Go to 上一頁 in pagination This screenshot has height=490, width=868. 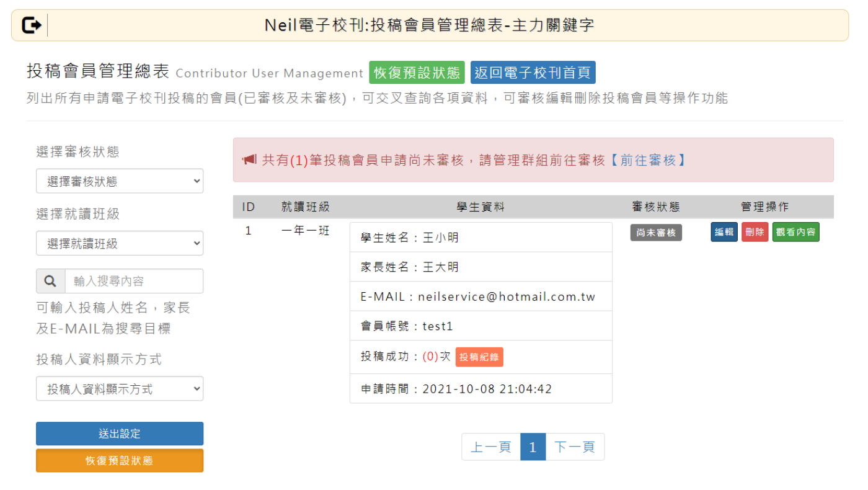[x=491, y=447]
